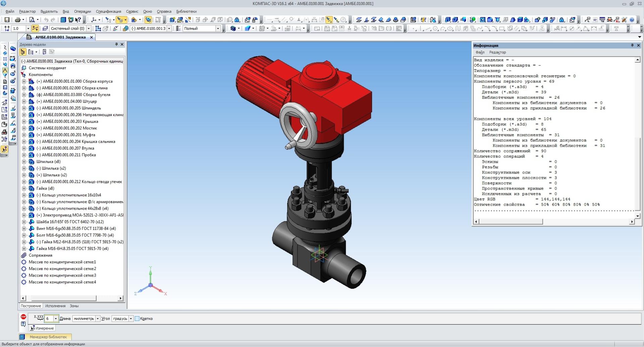The image size is (644, 347).
Task: Open the Системный слой (0) layer dropdown
Action: click(x=89, y=28)
